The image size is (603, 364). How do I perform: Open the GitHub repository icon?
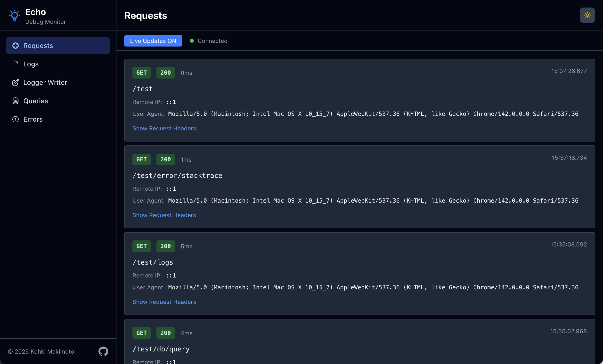click(x=103, y=351)
